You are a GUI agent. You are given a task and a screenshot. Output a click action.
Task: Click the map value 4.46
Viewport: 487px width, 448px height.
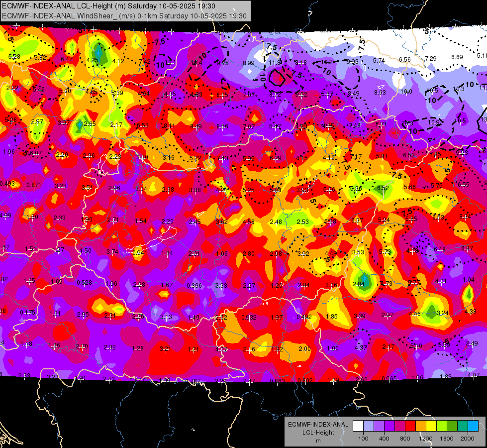pyautogui.click(x=415, y=314)
